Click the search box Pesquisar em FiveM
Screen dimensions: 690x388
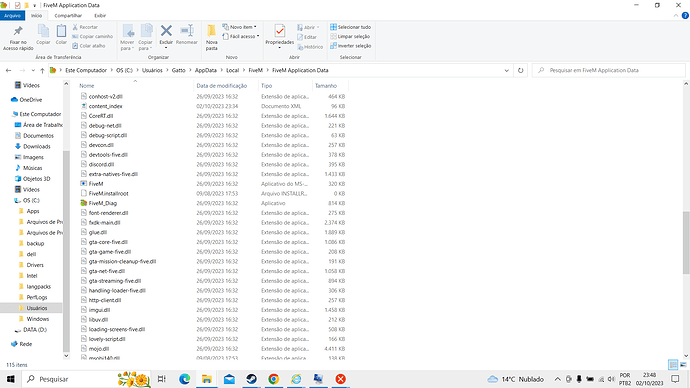609,70
